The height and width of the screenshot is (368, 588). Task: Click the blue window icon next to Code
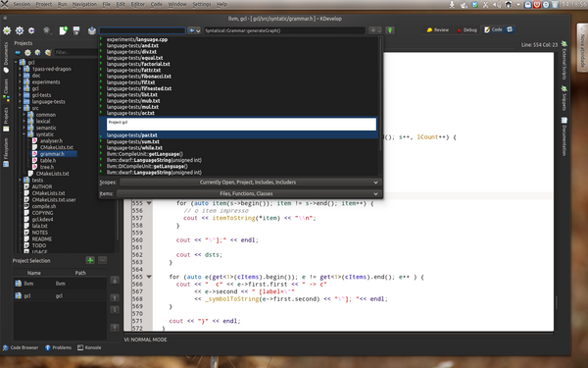(x=510, y=29)
